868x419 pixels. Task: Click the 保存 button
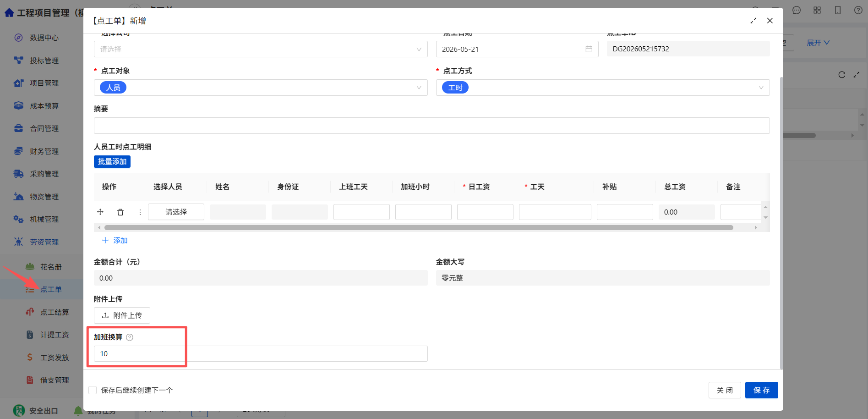[761, 390]
